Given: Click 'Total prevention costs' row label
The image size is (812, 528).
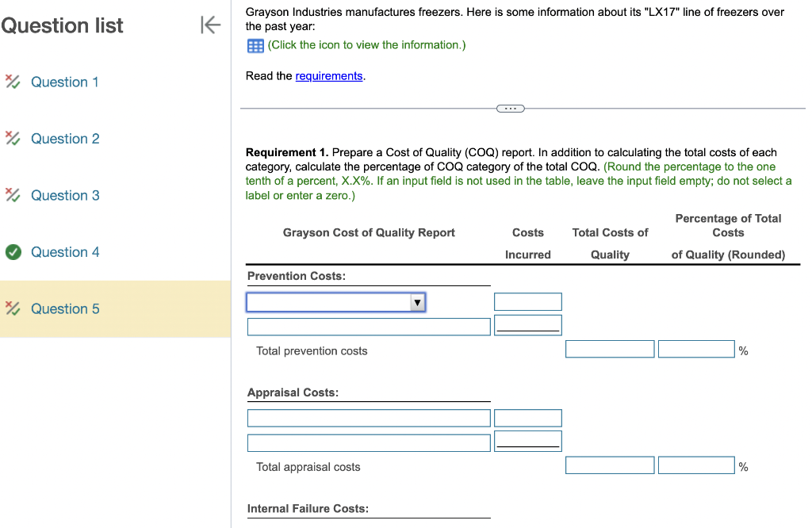Looking at the screenshot, I should pos(312,351).
